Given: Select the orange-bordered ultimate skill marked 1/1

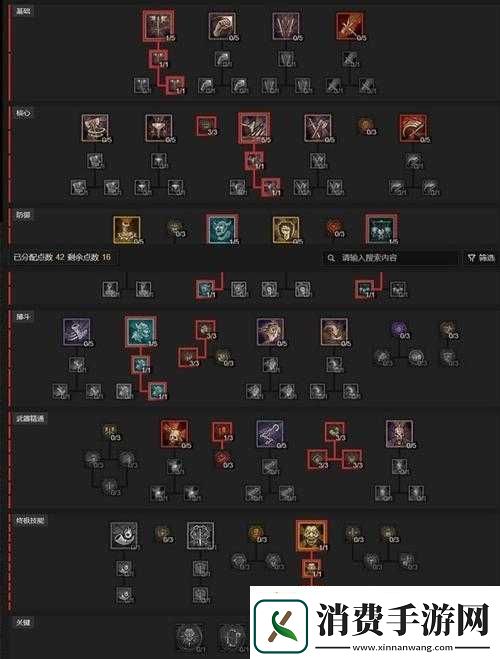Looking at the screenshot, I should click(x=311, y=535).
